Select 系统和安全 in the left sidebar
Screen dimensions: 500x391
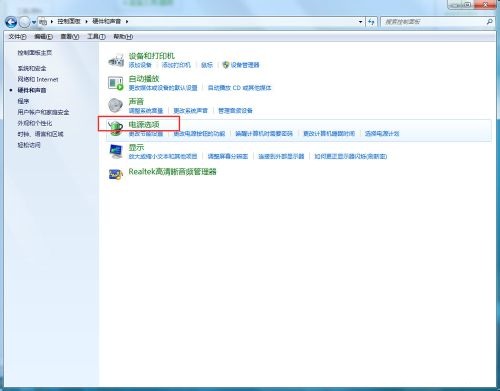pos(32,68)
